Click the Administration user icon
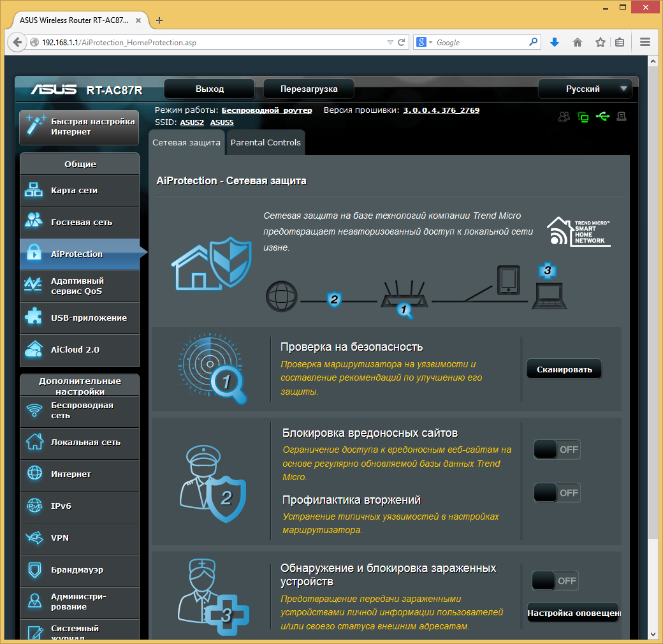663x644 pixels. [34, 601]
